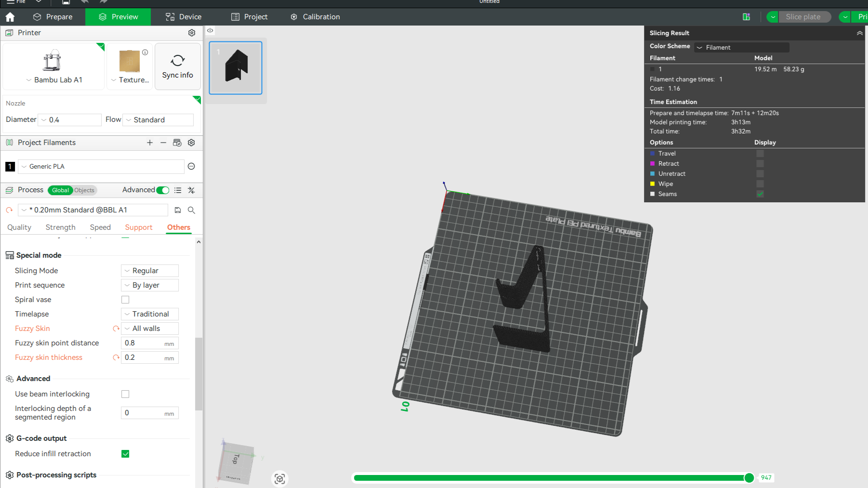
Task: Open the Slicing Mode dropdown
Action: point(150,271)
